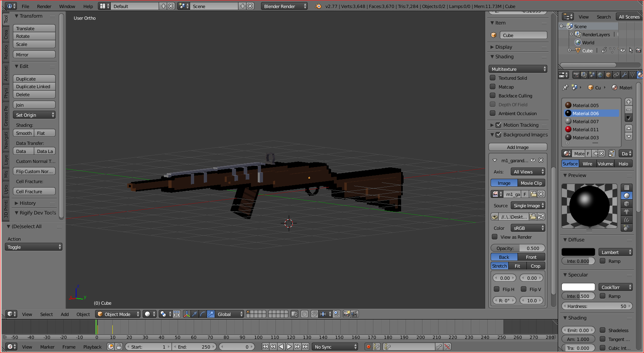Open the Scene properties tab

click(x=592, y=75)
